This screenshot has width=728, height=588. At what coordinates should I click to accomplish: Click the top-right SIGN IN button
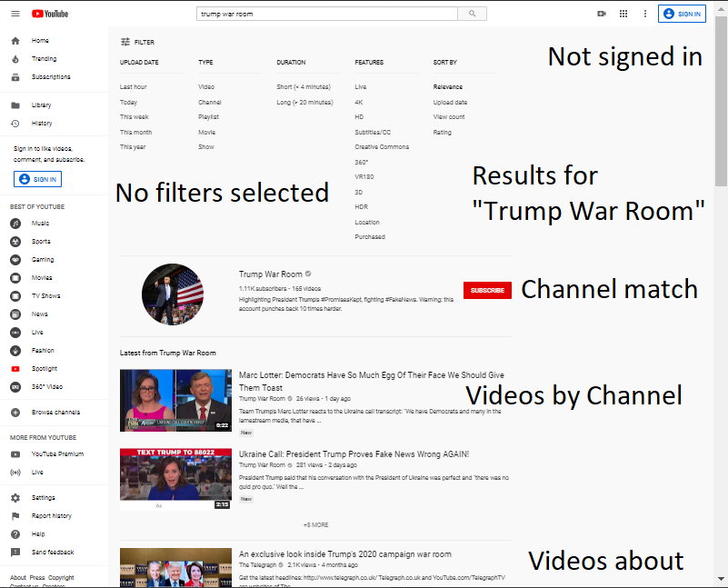(x=682, y=14)
